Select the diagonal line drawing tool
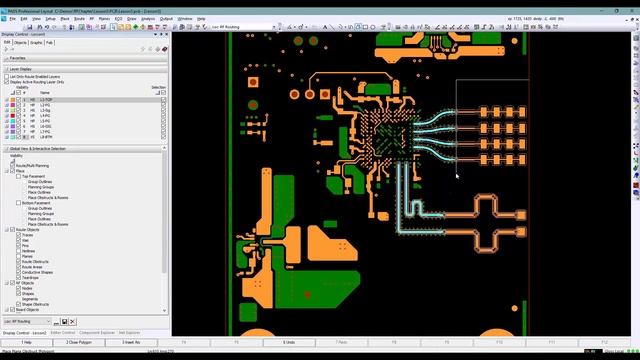The width and height of the screenshot is (640, 360). [332, 27]
